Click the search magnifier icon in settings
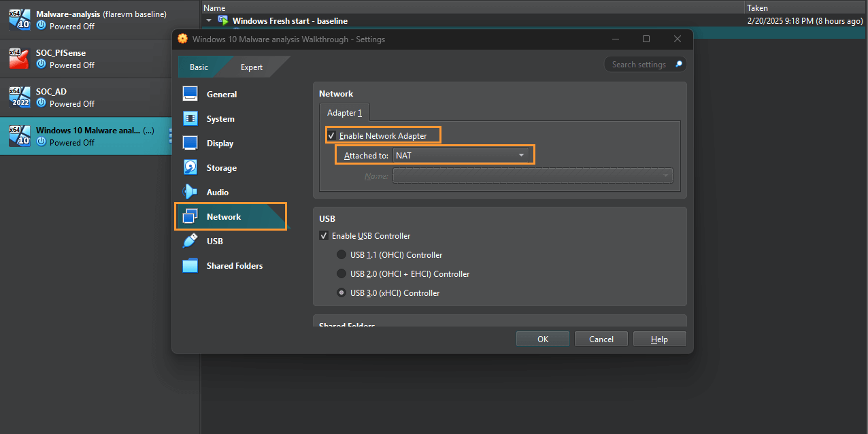The image size is (868, 434). tap(678, 65)
